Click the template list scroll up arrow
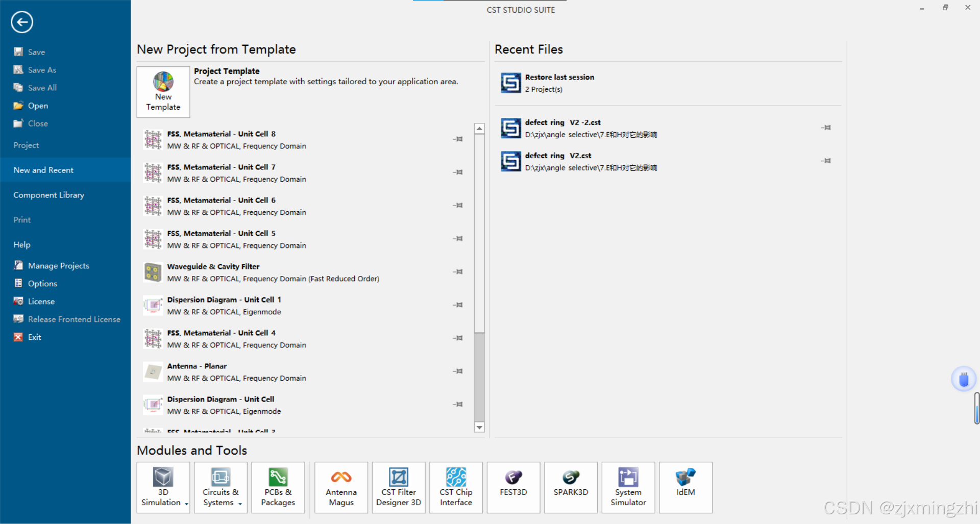Image resolution: width=980 pixels, height=524 pixels. tap(479, 129)
